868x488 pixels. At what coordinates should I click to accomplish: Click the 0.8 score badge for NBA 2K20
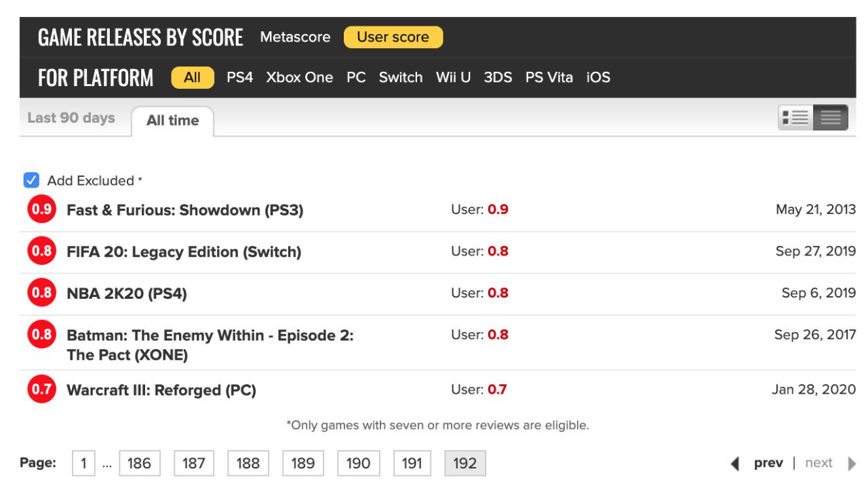click(x=41, y=293)
